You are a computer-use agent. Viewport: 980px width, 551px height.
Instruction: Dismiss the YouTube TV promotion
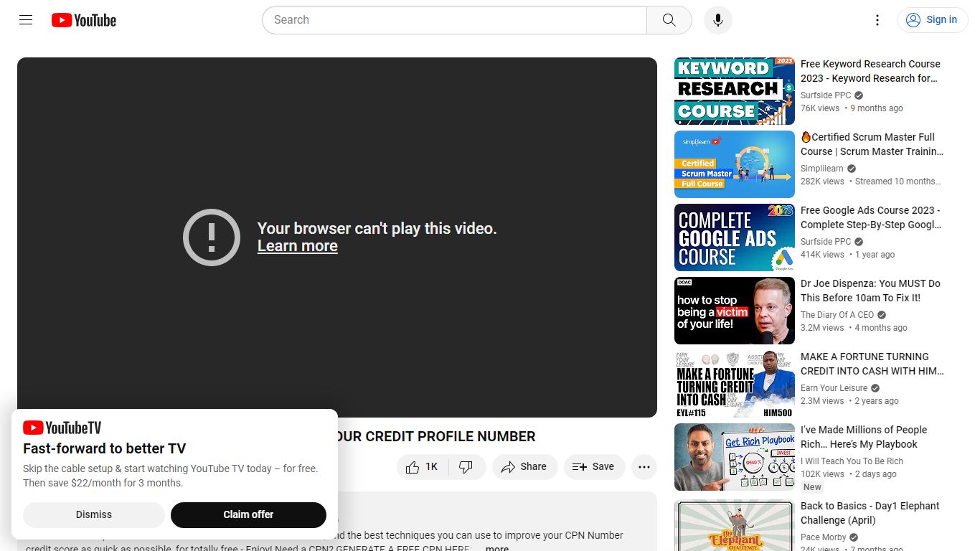click(x=94, y=514)
